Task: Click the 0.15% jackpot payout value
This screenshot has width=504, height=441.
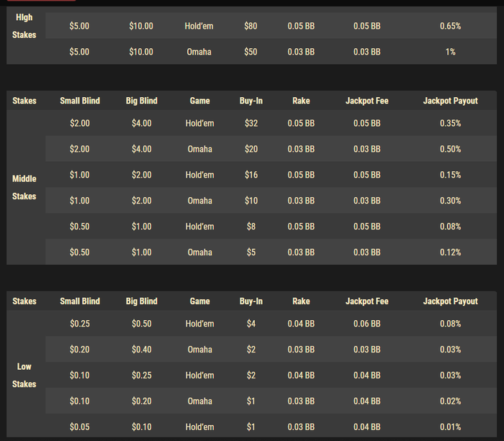Action: point(450,175)
